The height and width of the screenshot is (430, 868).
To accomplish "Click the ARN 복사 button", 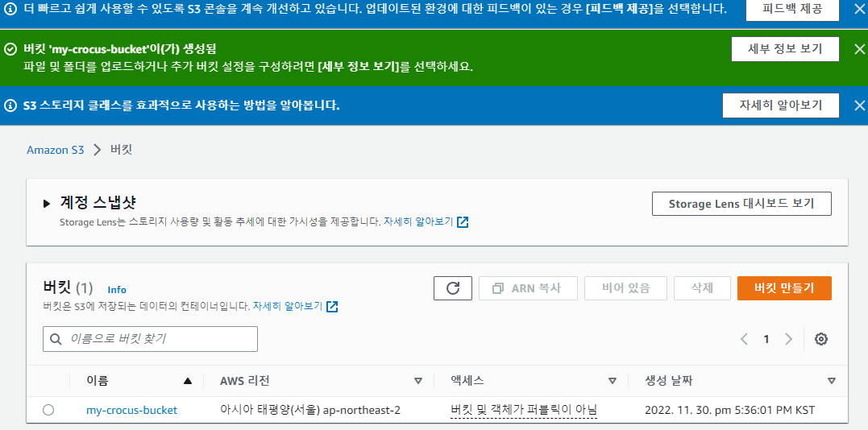I will point(528,288).
